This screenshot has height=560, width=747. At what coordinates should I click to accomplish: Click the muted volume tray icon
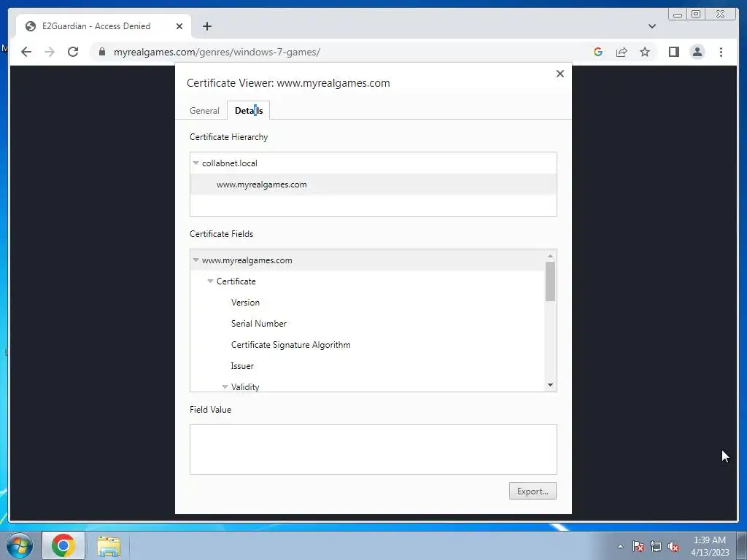coord(673,546)
